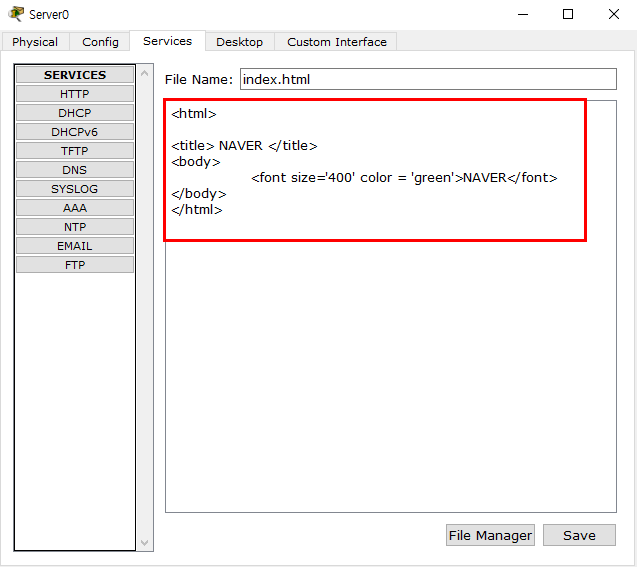Open the EMAIL service
The image size is (637, 567).
75,246
